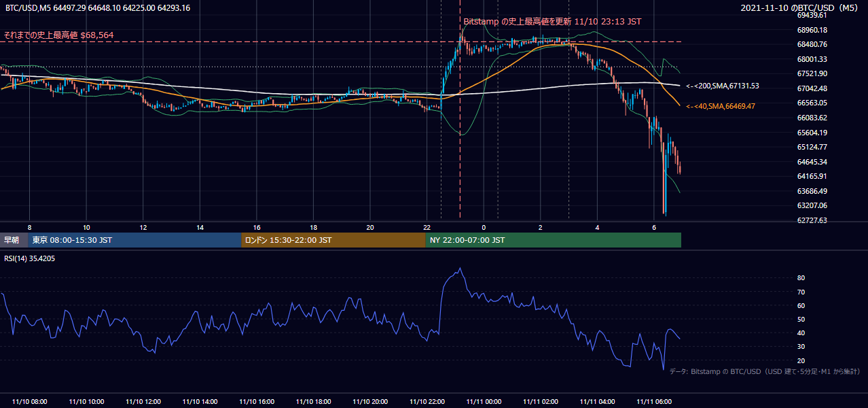Select the 40,SMA,66469.47 indicator label
This screenshot has width=868, height=408.
click(721, 107)
